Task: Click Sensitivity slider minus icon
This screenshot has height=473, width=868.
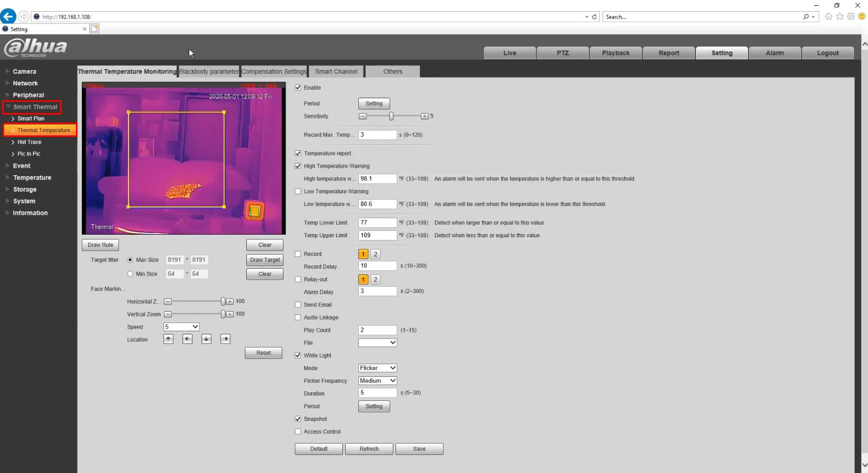Action: [x=363, y=116]
